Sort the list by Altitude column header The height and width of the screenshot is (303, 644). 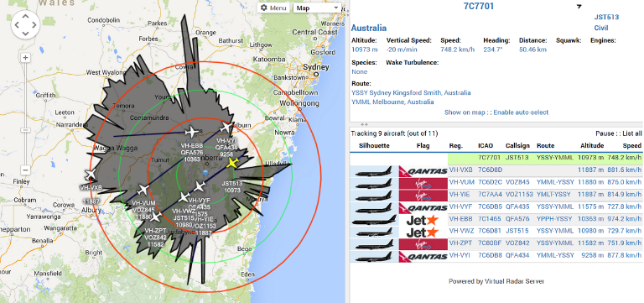pyautogui.click(x=592, y=145)
